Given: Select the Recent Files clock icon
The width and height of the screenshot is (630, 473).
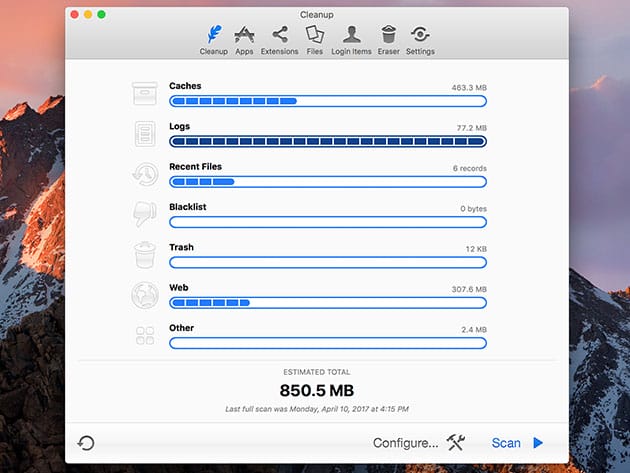Looking at the screenshot, I should click(x=145, y=174).
